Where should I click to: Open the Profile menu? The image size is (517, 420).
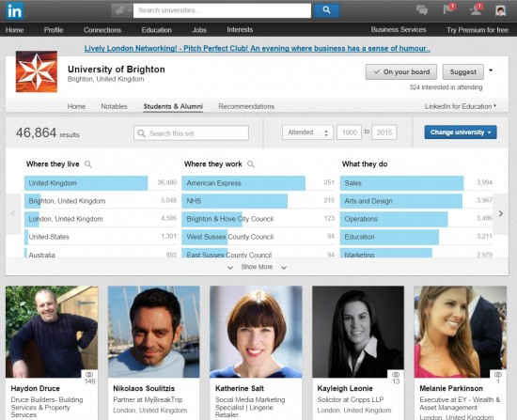coord(54,30)
